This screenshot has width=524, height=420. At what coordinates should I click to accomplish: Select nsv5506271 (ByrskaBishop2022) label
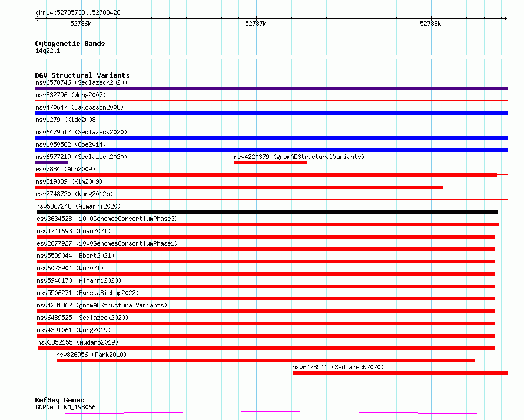[x=88, y=293]
